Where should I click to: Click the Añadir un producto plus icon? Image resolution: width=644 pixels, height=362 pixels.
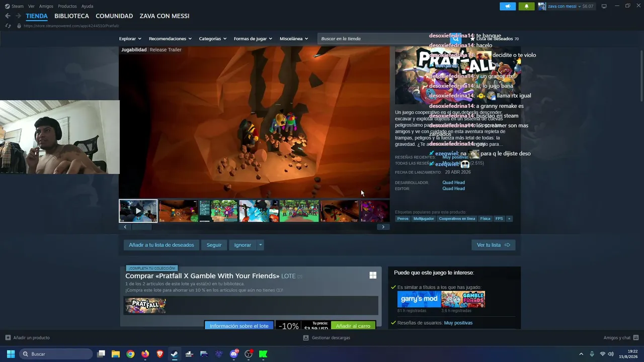click(x=8, y=338)
